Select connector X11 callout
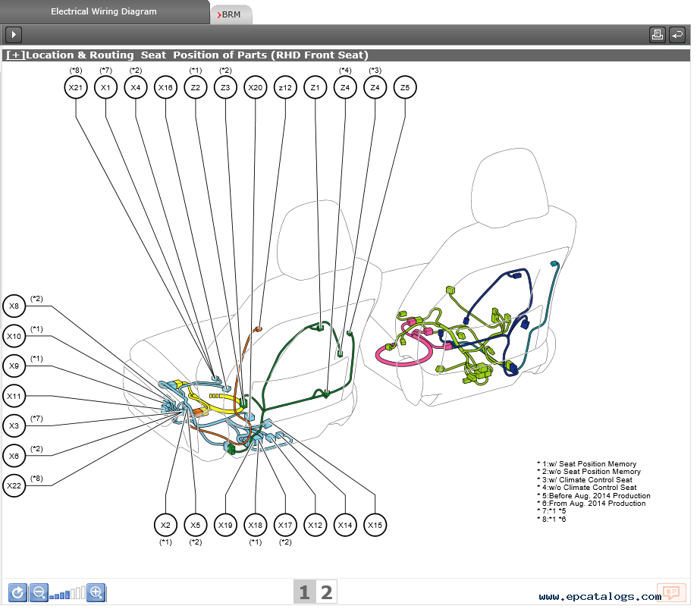Screen dimensions: 700x609 [x=14, y=396]
